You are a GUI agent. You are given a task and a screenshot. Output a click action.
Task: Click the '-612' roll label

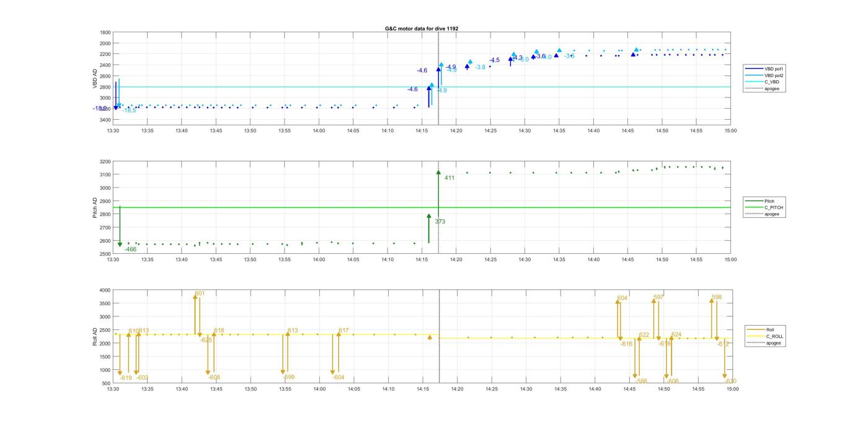coord(723,344)
